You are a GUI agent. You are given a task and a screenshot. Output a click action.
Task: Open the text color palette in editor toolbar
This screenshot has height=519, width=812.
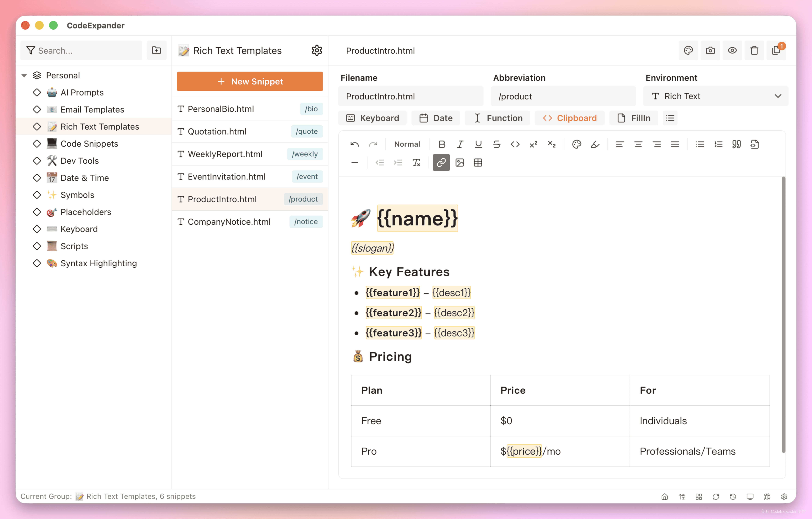tap(577, 144)
